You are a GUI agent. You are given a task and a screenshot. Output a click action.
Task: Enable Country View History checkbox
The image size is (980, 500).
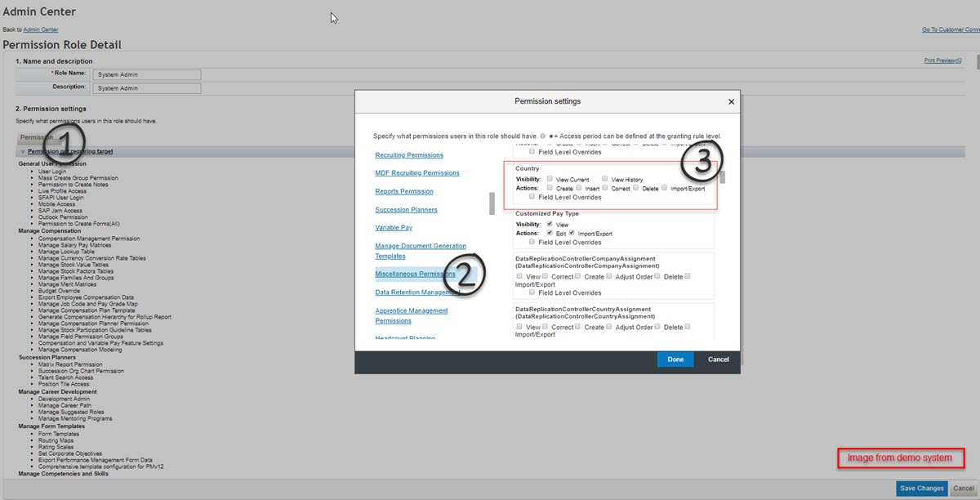coord(605,178)
